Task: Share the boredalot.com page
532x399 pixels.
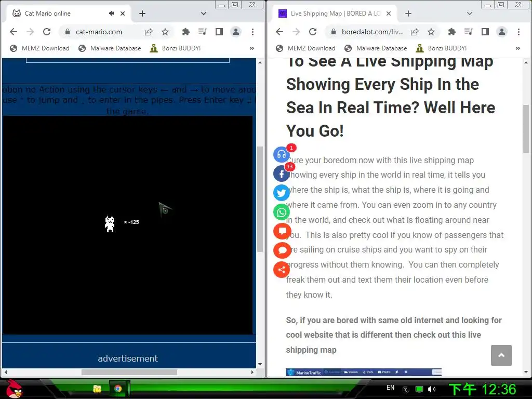Action: tap(415, 32)
